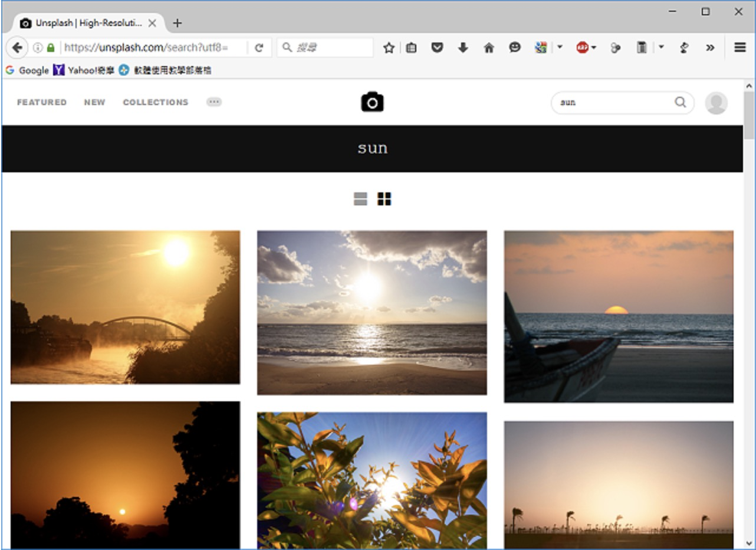This screenshot has width=756, height=550.
Task: Open the COLLECTIONS page
Action: [156, 102]
